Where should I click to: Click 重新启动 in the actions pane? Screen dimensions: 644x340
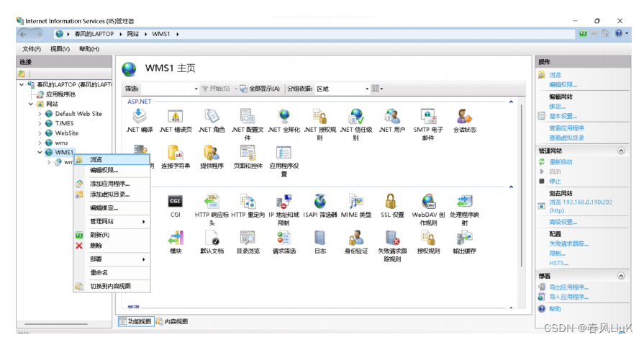561,162
